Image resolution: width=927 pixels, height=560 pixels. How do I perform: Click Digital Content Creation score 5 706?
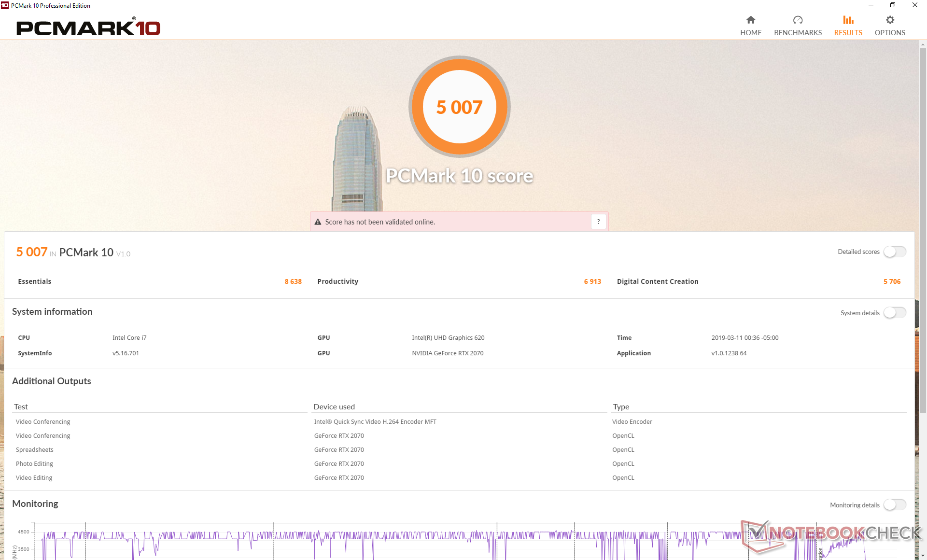tap(892, 281)
